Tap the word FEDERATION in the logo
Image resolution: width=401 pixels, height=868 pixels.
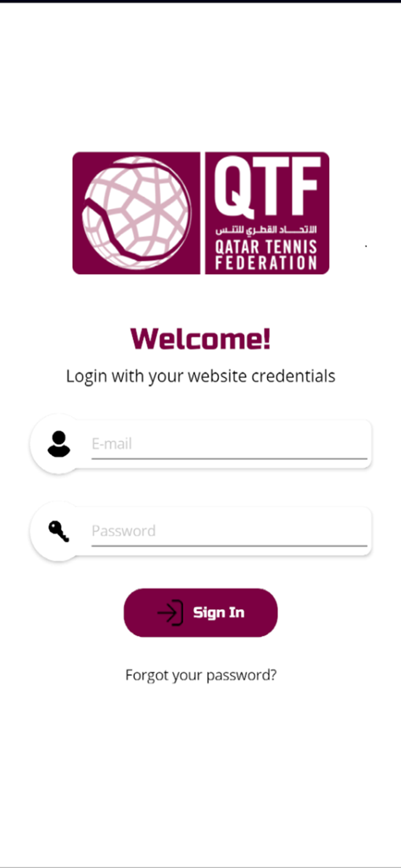tap(266, 263)
